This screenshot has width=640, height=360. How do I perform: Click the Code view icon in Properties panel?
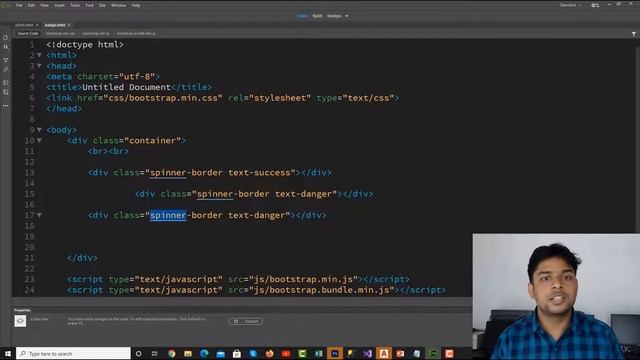20,321
